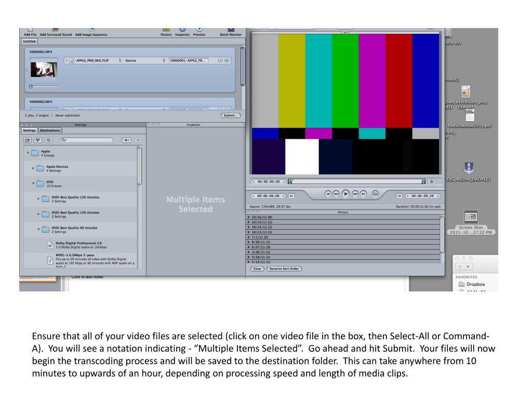Open the add new setting plus dropdown

click(x=127, y=140)
